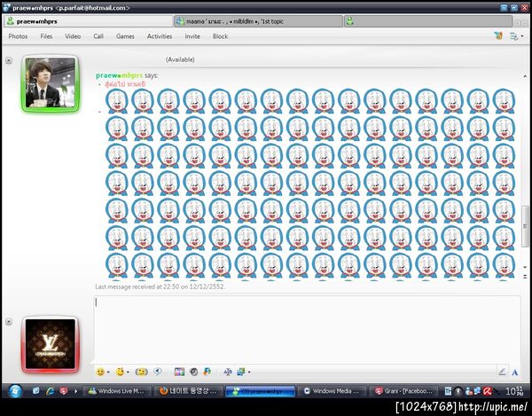
Task: Click the taskbar clock
Action: [514, 391]
